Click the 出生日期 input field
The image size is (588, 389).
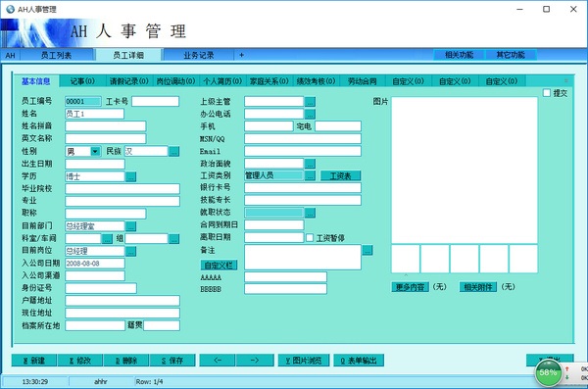pyautogui.click(x=95, y=164)
